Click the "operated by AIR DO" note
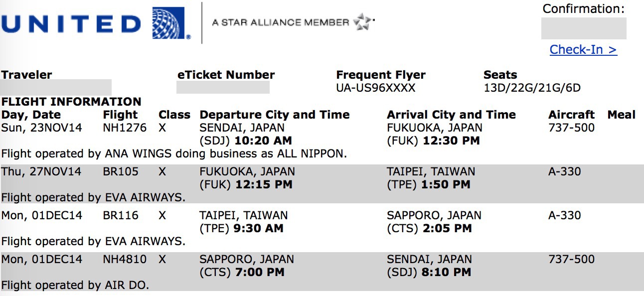 (75, 286)
